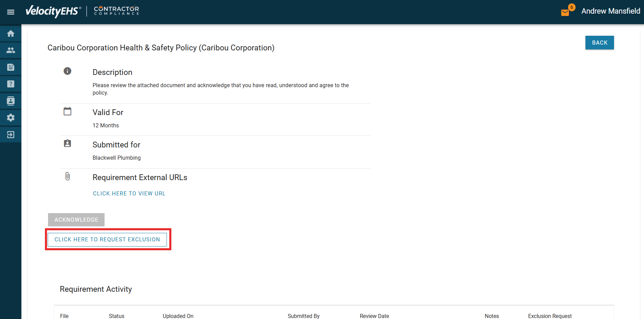
Task: Click the VelocityEHS logo
Action: pos(53,11)
